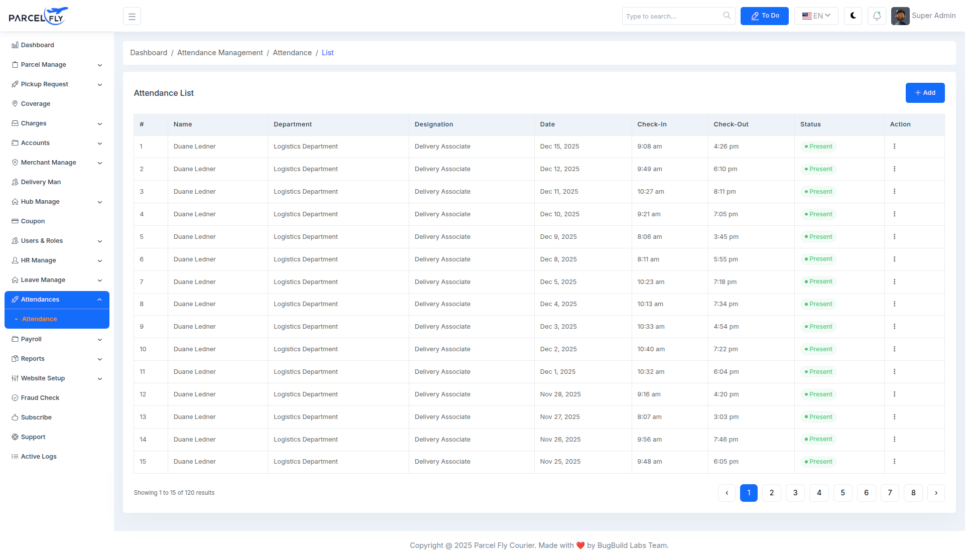Open row 1 three-dot action menu
Screen dimensions: 965x560
894,147
